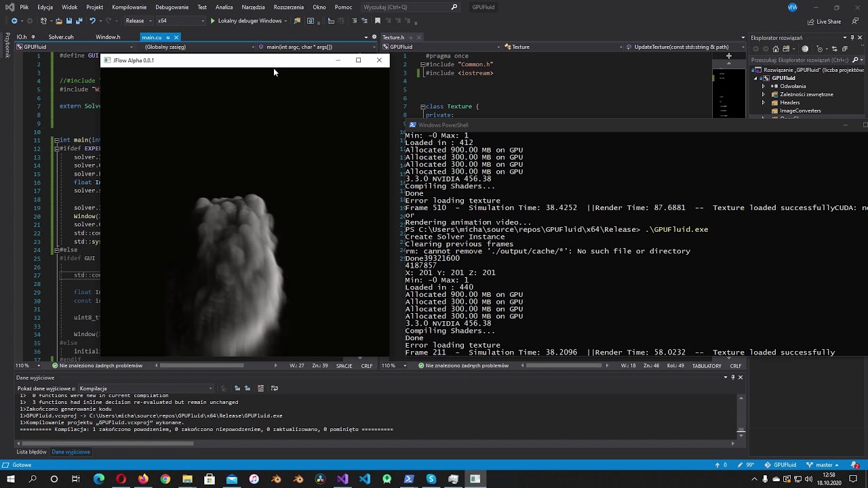Image resolution: width=868 pixels, height=488 pixels.
Task: Open the Release configuration dropdown
Action: tap(138, 21)
